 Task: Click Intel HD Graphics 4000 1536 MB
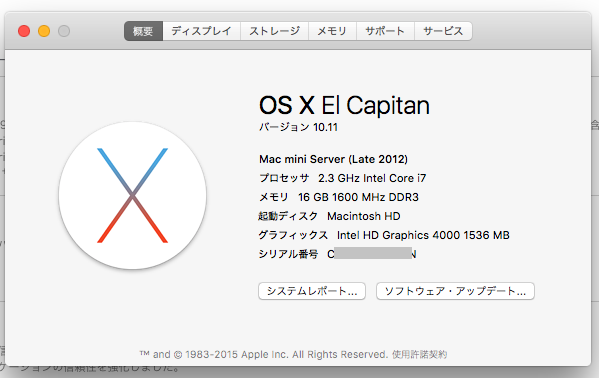point(423,235)
